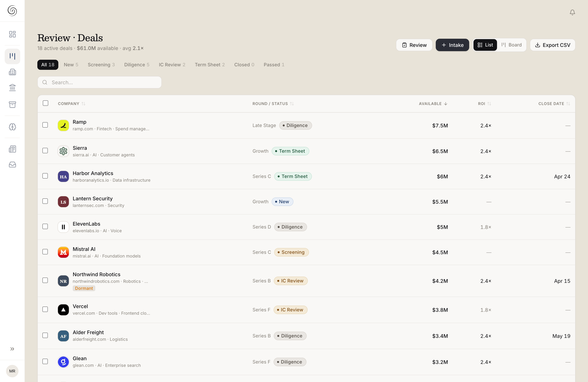Screen dimensions: 588x382
Task: Open the inbox tray sidebar icon
Action: click(x=12, y=165)
